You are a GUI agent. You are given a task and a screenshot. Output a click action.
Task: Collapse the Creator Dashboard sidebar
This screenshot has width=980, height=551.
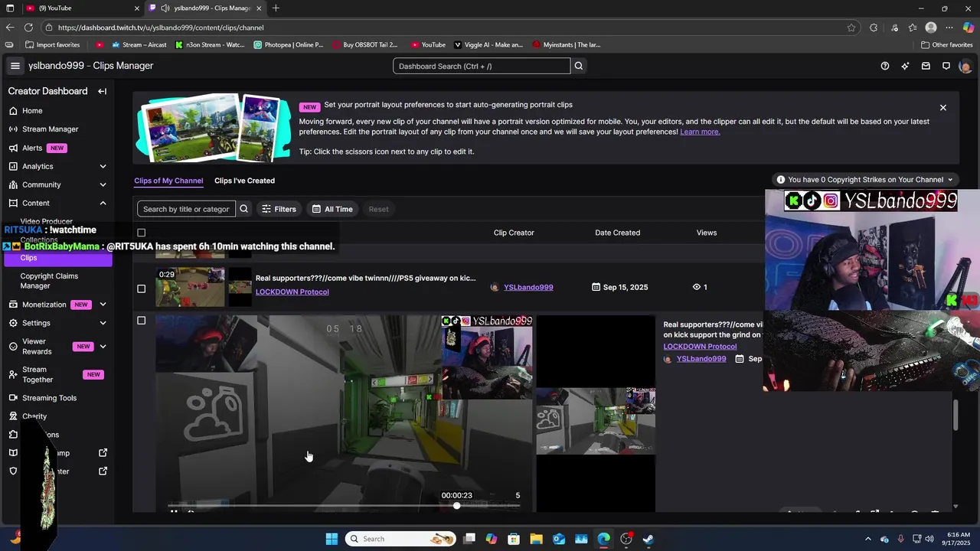point(102,91)
